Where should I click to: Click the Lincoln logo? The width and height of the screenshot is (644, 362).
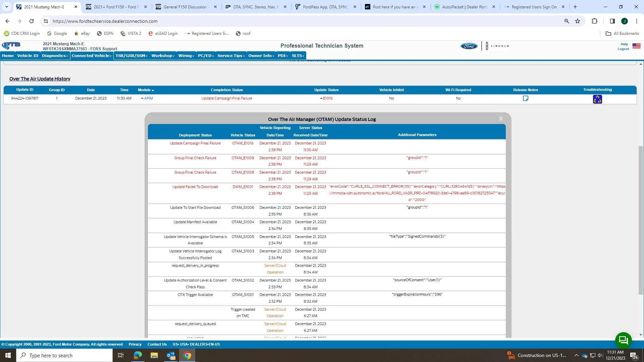click(497, 46)
